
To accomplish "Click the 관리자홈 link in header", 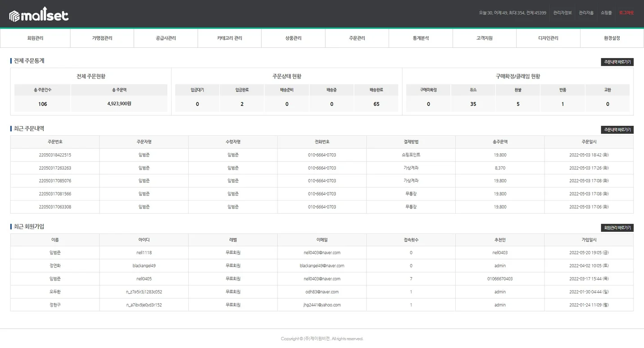I will coord(586,13).
